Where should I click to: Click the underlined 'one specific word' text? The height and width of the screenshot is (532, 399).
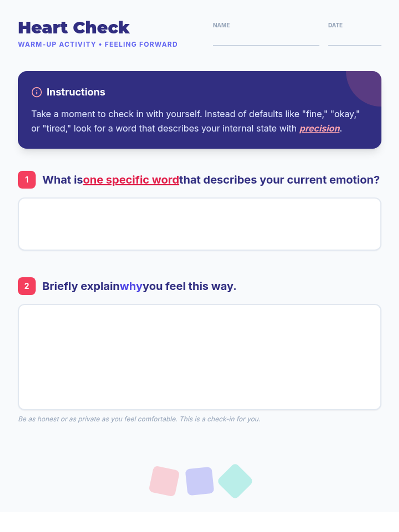131,180
